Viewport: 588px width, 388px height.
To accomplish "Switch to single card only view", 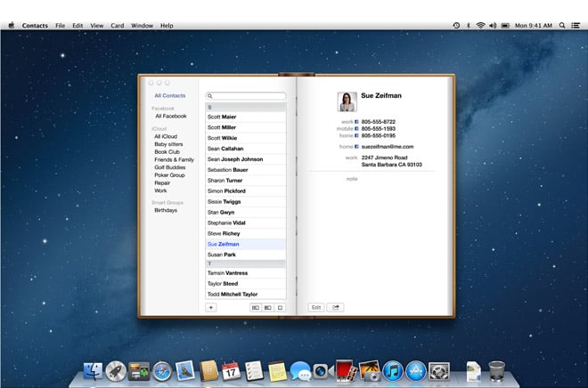I will (x=280, y=307).
